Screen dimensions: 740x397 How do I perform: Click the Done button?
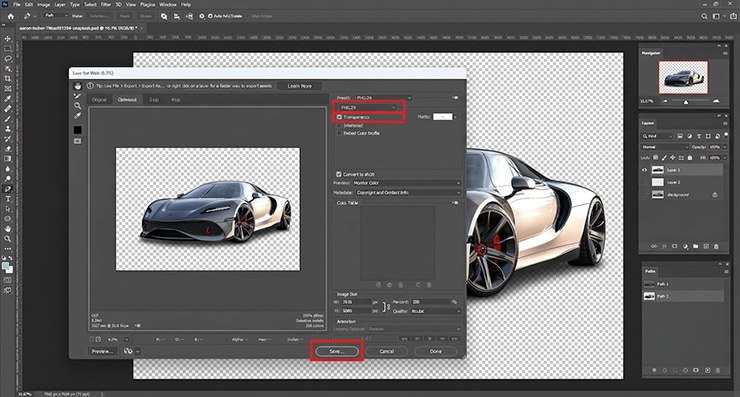click(436, 351)
